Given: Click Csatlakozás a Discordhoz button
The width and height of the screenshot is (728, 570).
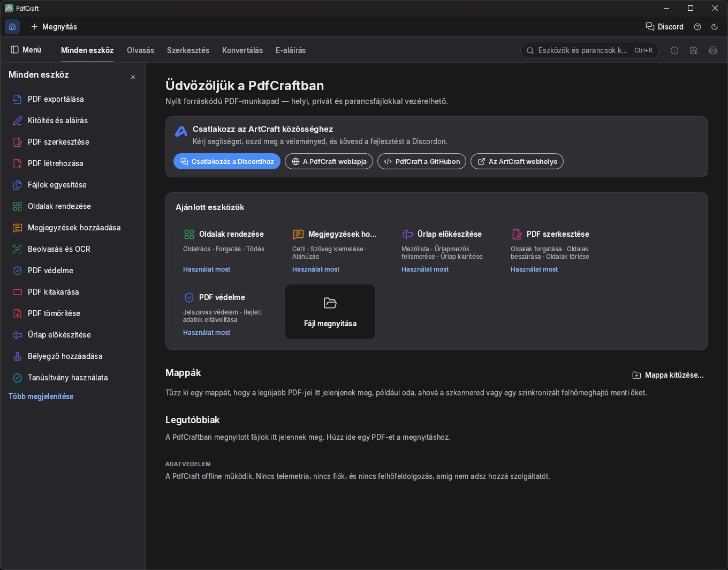Looking at the screenshot, I should (227, 161).
